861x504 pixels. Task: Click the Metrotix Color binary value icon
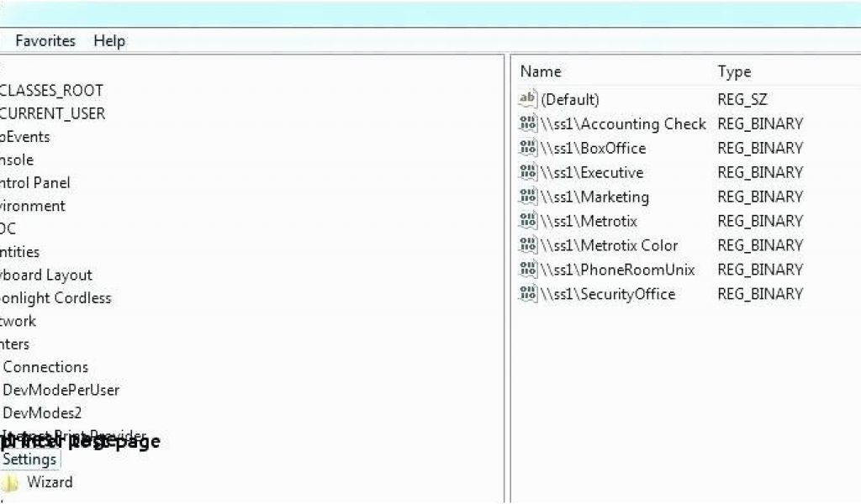point(527,245)
